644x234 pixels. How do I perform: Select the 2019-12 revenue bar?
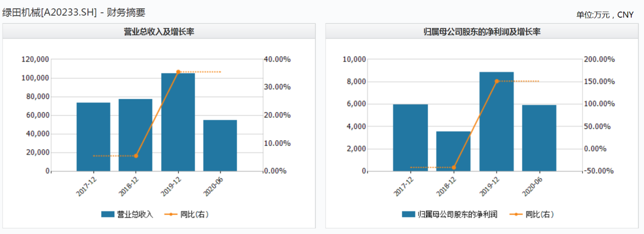(178, 122)
